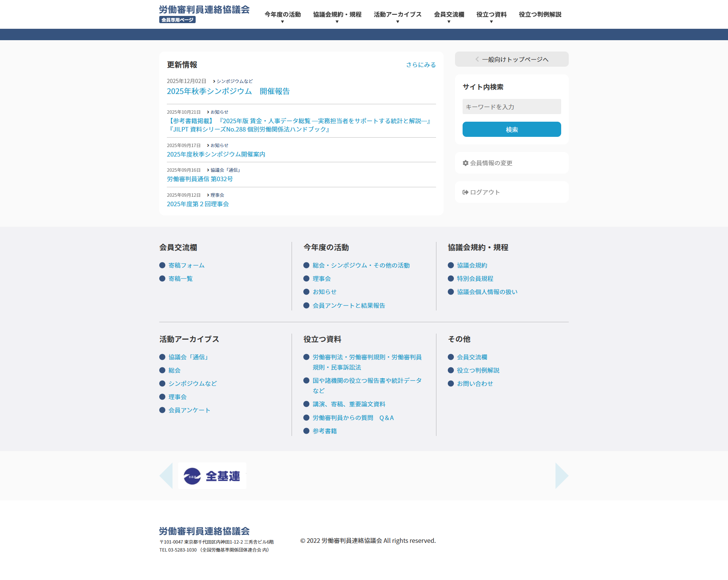The height and width of the screenshot is (580, 728).
Task: Click the bullet beside 寄稿フォーム
Action: coord(162,265)
